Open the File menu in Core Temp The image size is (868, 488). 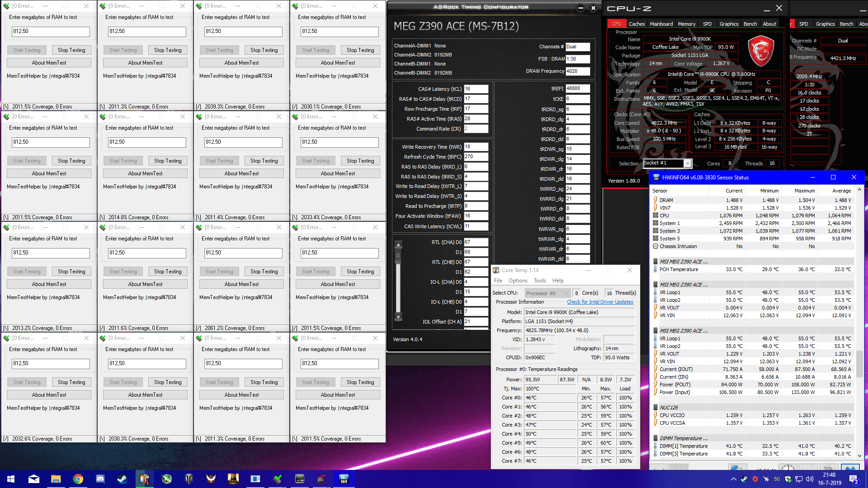(498, 281)
